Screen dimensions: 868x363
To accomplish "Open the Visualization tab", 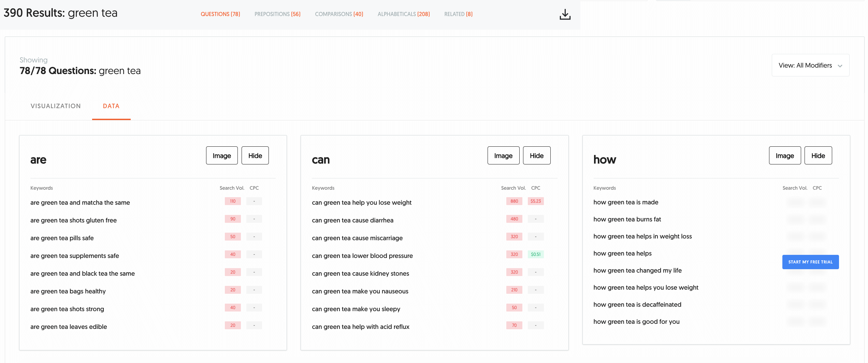I will click(x=56, y=106).
